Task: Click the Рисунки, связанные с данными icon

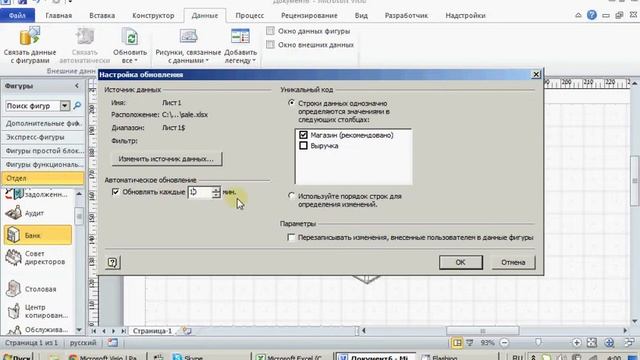Action: tap(188, 37)
